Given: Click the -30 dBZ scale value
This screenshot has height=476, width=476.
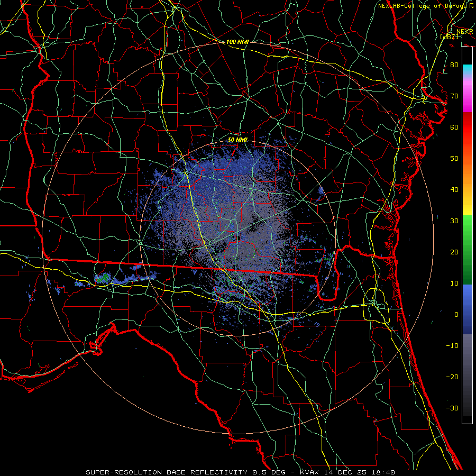Looking at the screenshot, I should tap(452, 408).
